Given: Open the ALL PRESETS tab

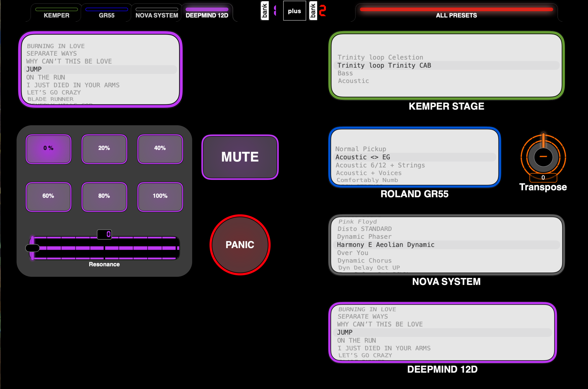Looking at the screenshot, I should tap(456, 13).
